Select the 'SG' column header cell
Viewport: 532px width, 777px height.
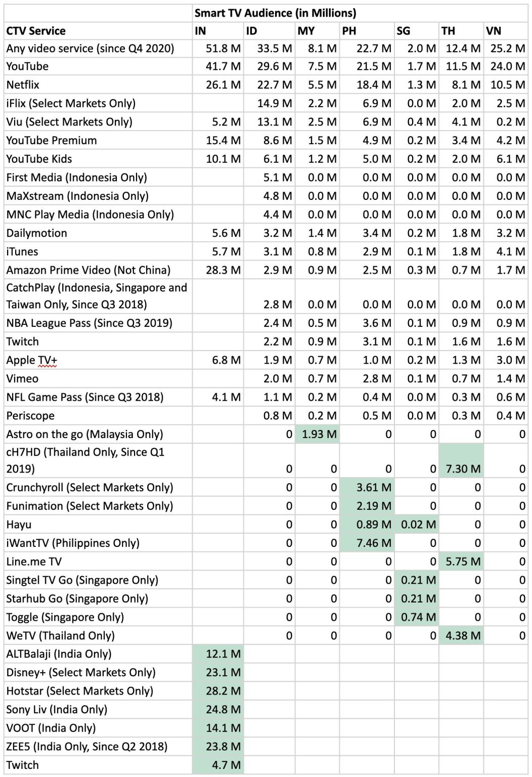pyautogui.click(x=416, y=31)
